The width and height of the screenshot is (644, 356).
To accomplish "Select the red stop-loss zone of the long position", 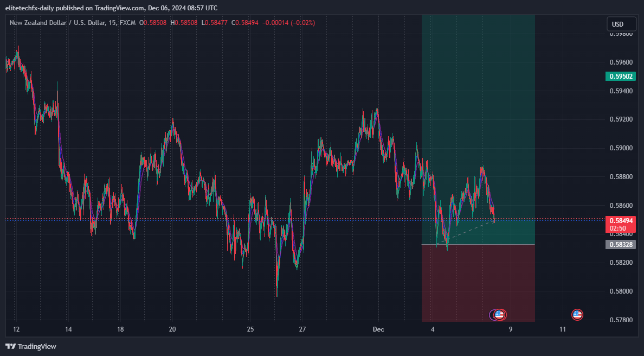I will pyautogui.click(x=478, y=283).
